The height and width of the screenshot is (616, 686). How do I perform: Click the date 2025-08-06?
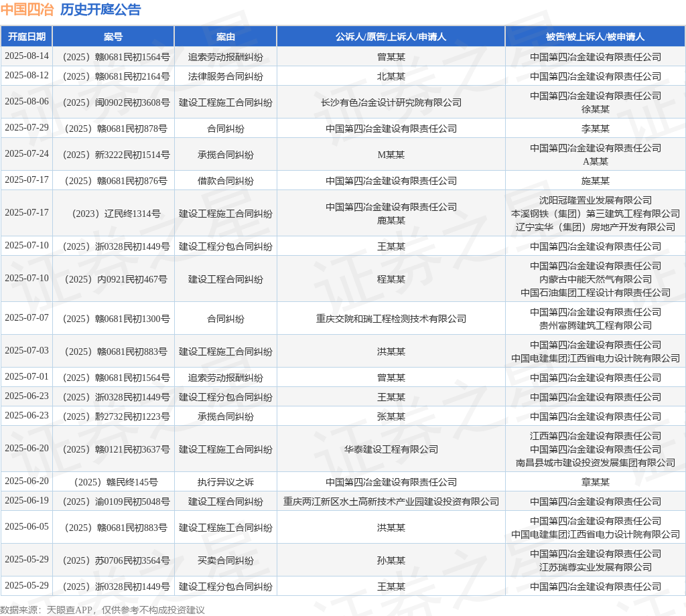pyautogui.click(x=27, y=101)
